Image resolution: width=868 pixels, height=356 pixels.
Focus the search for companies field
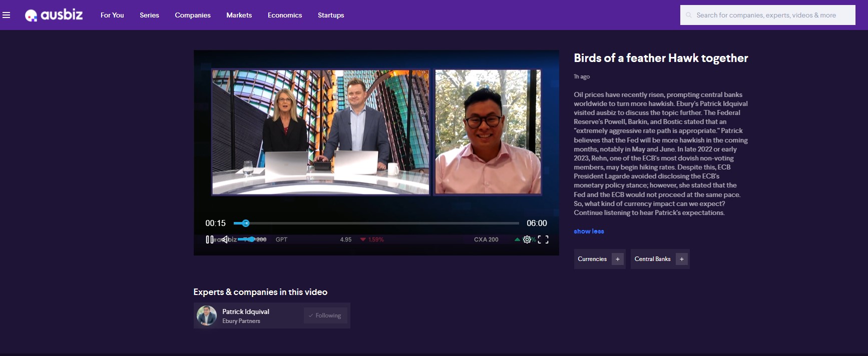pyautogui.click(x=768, y=15)
